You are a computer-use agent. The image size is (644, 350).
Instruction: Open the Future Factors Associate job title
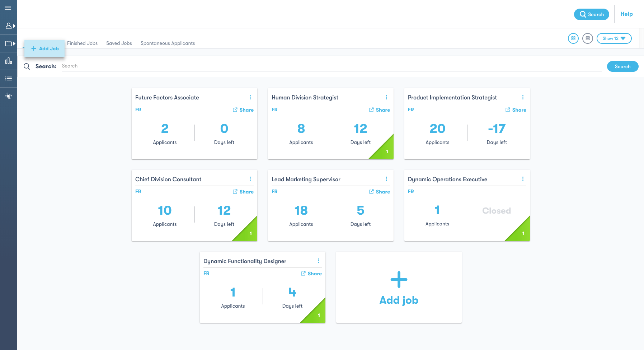point(167,97)
